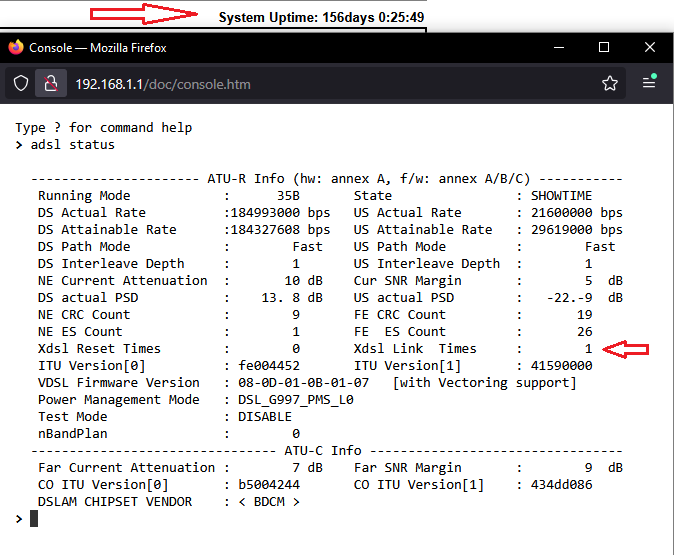The width and height of the screenshot is (674, 555).
Task: Click the NE Current Attenuation label
Action: click(123, 281)
